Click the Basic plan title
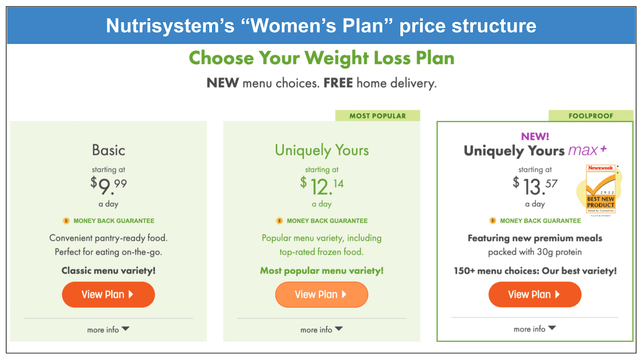Screen dimensions: 644x362 pos(109,150)
